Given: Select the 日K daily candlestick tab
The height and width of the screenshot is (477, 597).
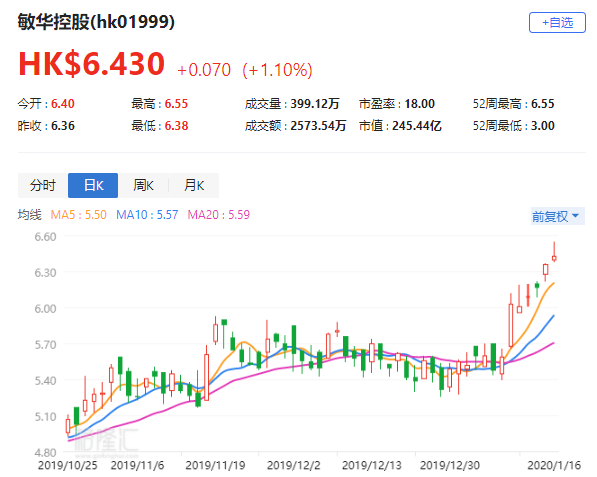Looking at the screenshot, I should pos(93,185).
